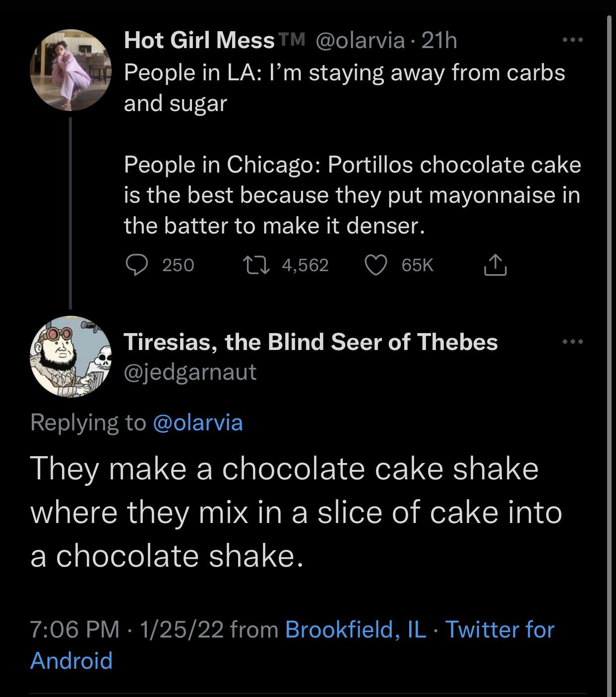The width and height of the screenshot is (616, 697).
Task: Open more options on Hot Girl Mess tweet
Action: pyautogui.click(x=573, y=40)
